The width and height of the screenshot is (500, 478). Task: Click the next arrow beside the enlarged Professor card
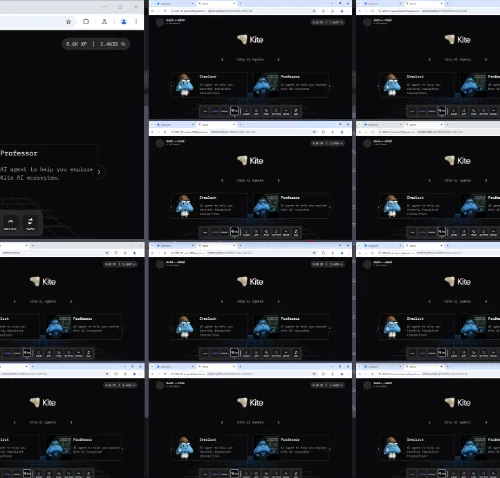(x=99, y=172)
